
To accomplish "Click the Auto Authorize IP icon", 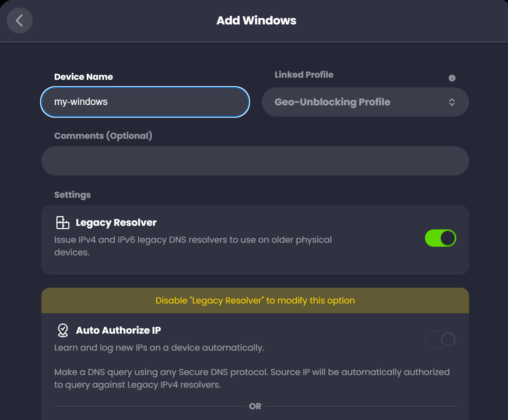I will (x=63, y=330).
